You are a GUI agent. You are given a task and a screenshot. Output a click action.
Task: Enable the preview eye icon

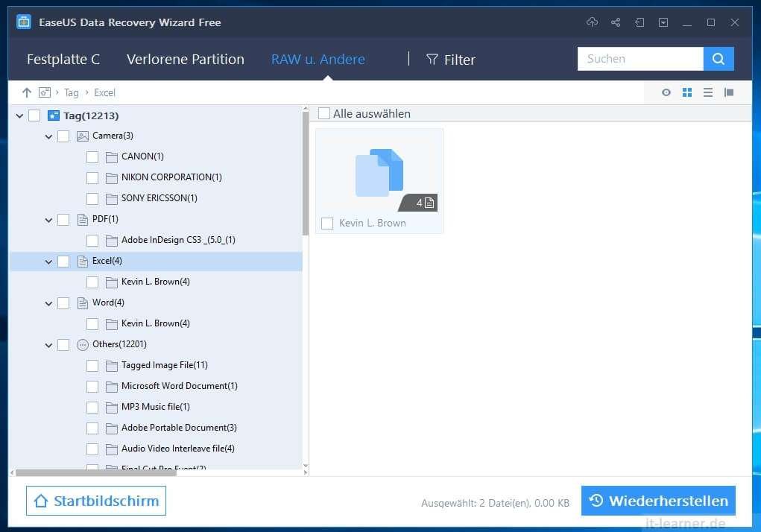(666, 92)
